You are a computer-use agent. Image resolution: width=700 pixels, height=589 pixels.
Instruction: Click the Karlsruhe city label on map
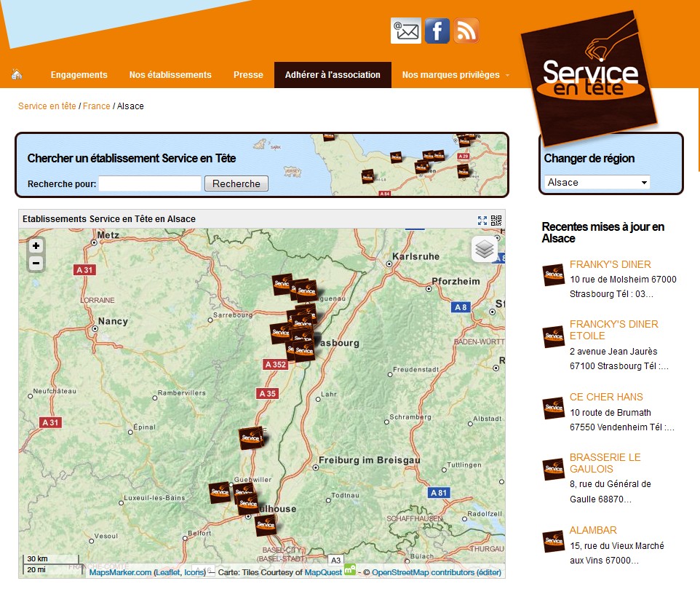coord(415,257)
